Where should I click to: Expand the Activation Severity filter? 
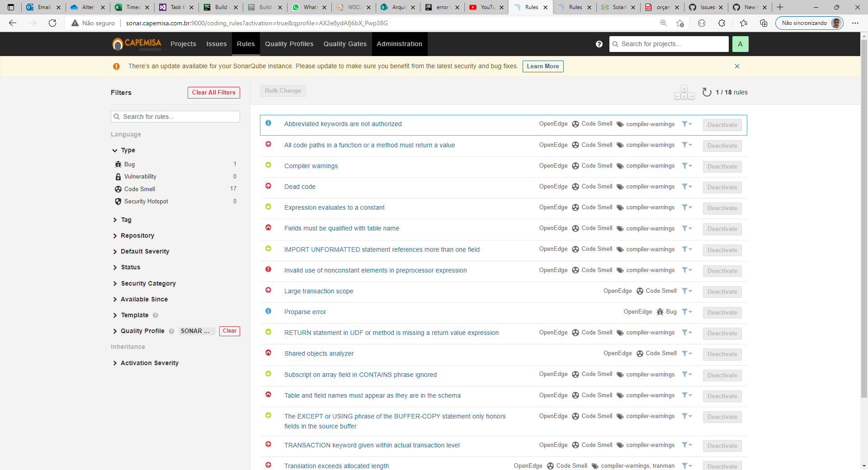tap(149, 362)
